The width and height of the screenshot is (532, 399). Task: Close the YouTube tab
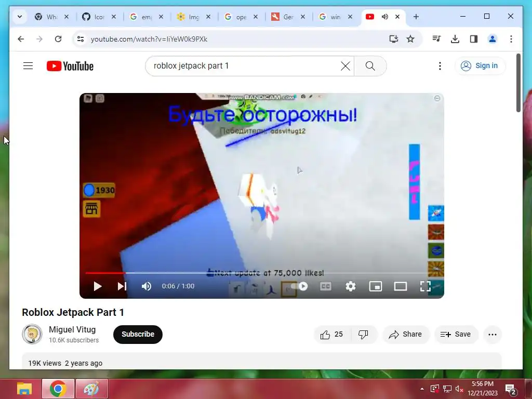coord(397,17)
